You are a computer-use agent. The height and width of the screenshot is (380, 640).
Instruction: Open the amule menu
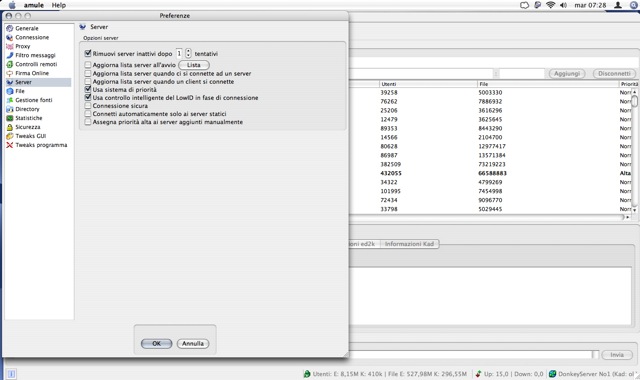click(x=33, y=5)
